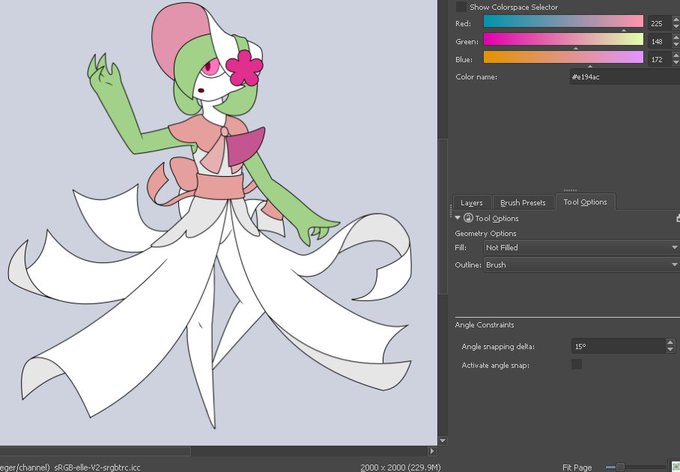Click the Angle Constraints heading
The width and height of the screenshot is (680, 472).
[484, 325]
